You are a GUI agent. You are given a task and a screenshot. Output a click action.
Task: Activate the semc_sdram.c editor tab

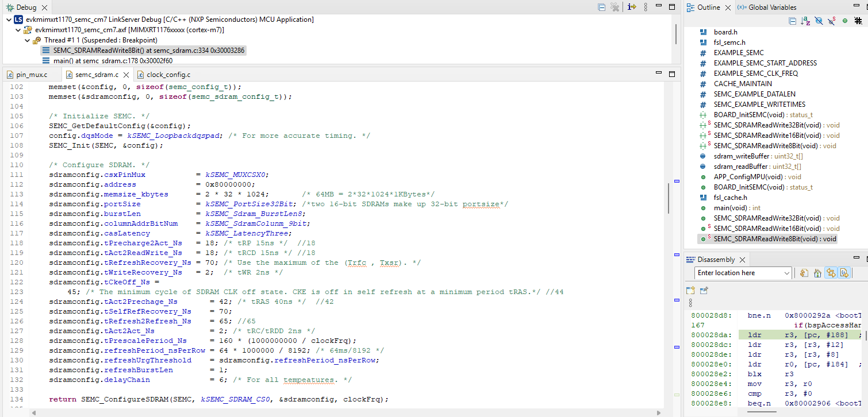coord(97,75)
